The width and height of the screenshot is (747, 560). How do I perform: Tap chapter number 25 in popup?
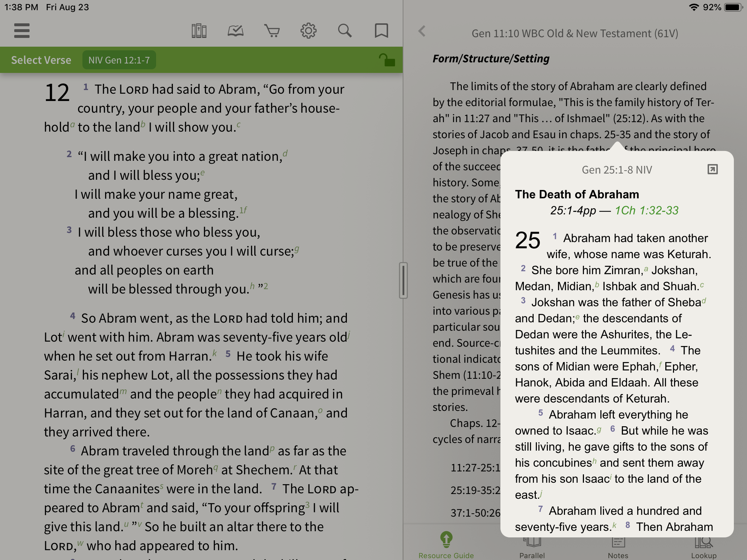(527, 241)
